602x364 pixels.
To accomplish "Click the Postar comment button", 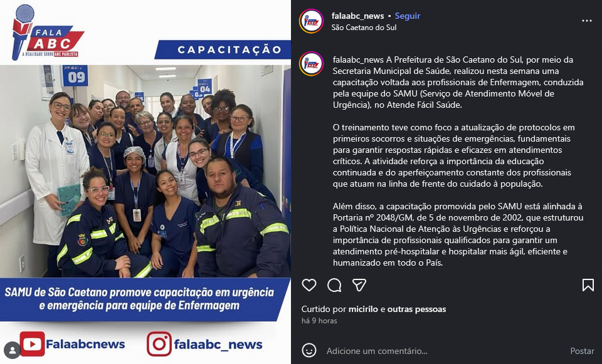I will pos(582,351).
